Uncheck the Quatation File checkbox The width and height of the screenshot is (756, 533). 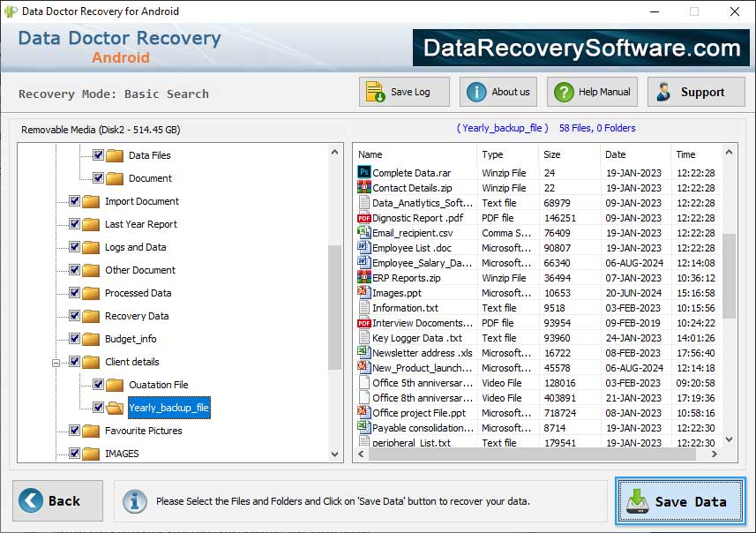[97, 385]
